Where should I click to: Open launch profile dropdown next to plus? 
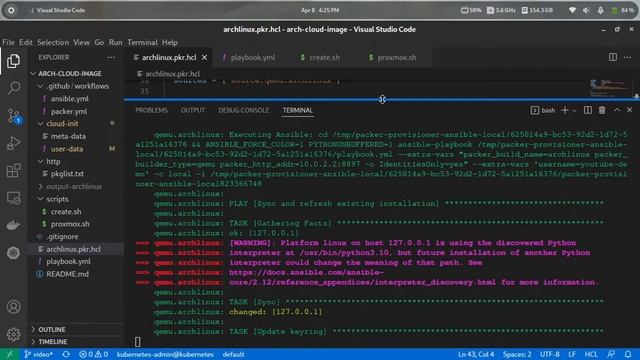tap(574, 111)
